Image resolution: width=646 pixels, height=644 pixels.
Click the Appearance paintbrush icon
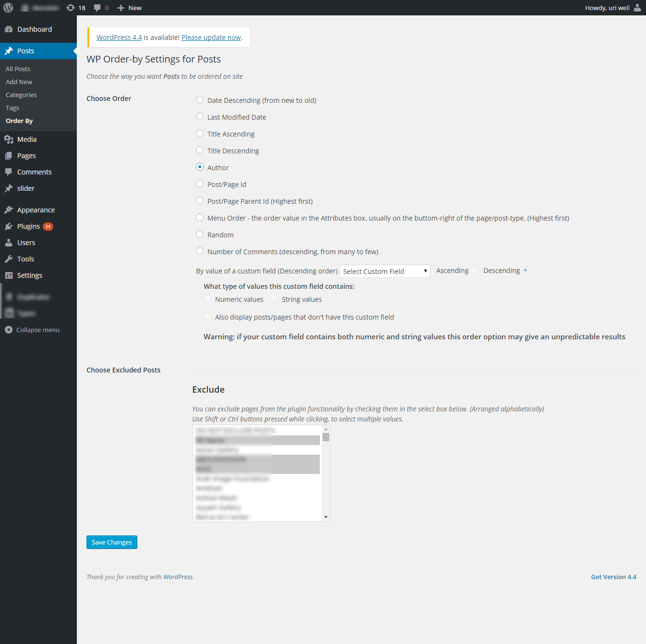click(x=9, y=210)
